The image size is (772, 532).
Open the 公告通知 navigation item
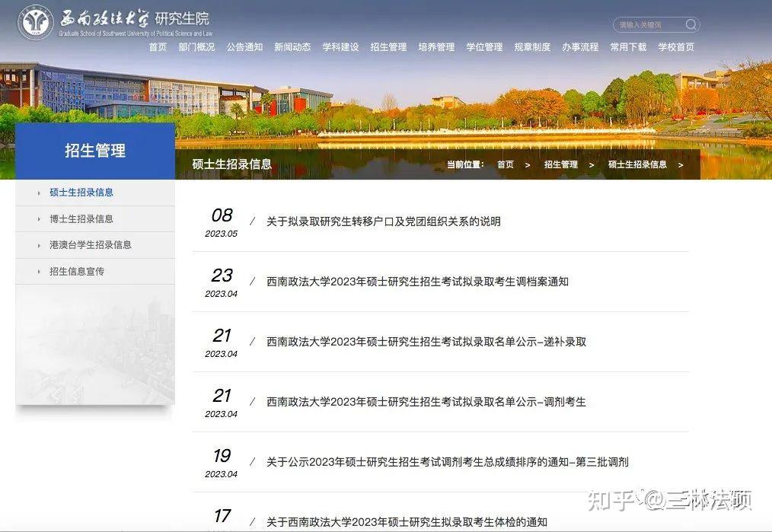(244, 47)
